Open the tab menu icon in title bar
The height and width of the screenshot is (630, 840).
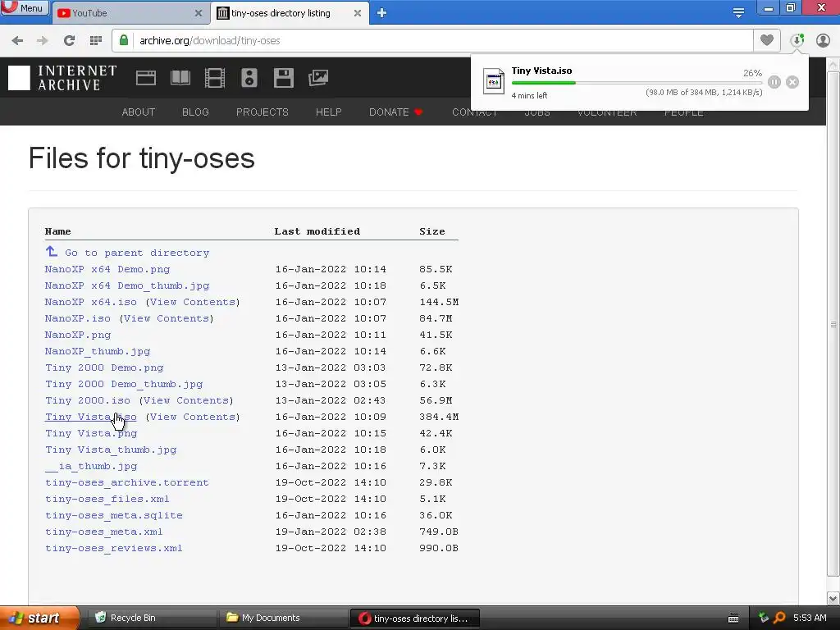coord(738,13)
